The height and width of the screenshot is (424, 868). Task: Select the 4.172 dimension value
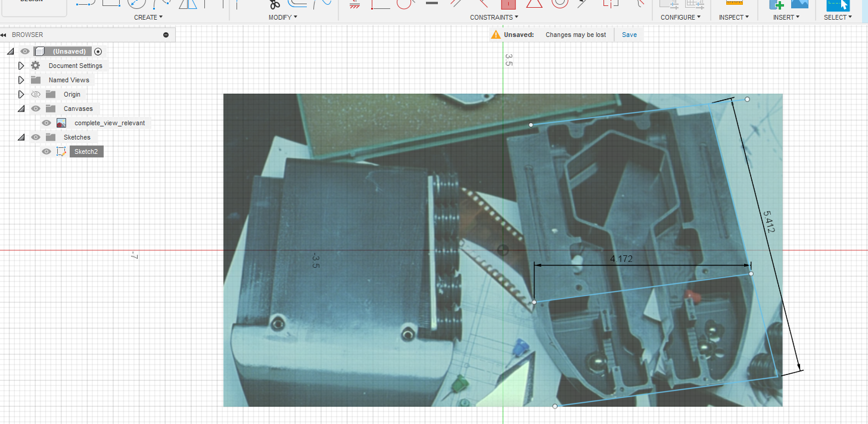pos(621,258)
